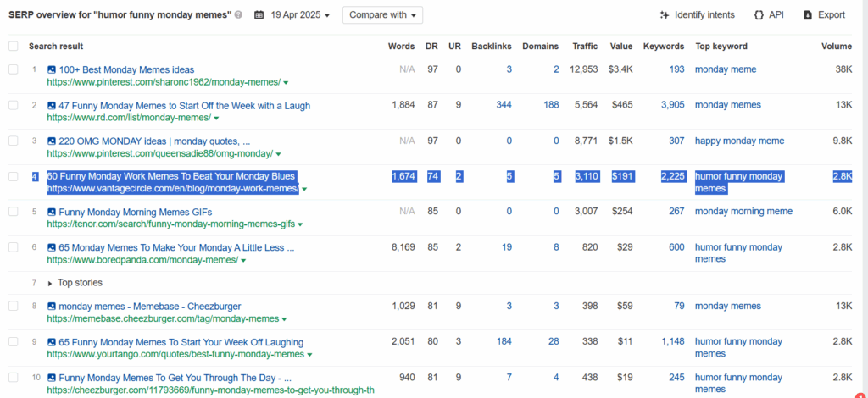Open URL dropdown arrow for pinterest queensadie88 link
868x398 pixels.
278,153
